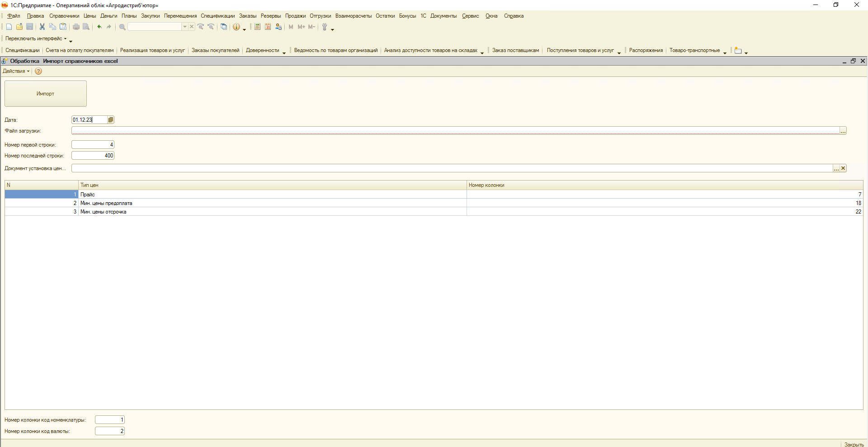This screenshot has width=868, height=447.
Task: Expand the Действия dropdown
Action: coord(16,71)
